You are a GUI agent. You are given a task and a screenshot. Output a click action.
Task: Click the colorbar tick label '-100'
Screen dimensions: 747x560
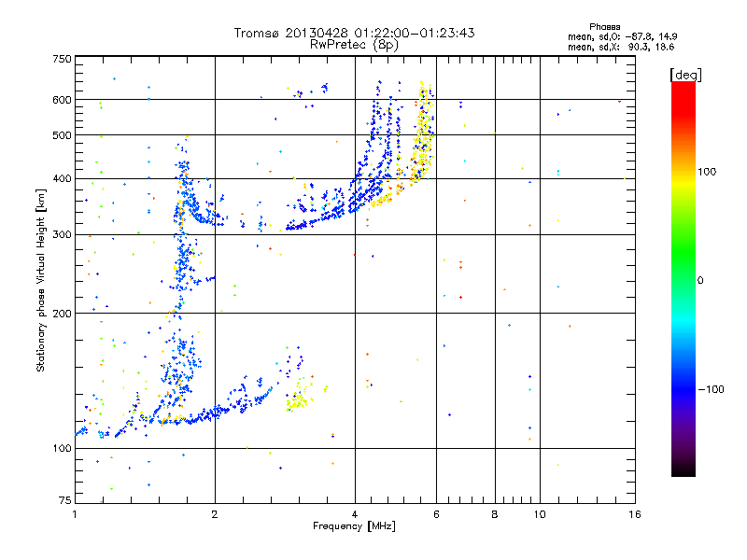[712, 389]
